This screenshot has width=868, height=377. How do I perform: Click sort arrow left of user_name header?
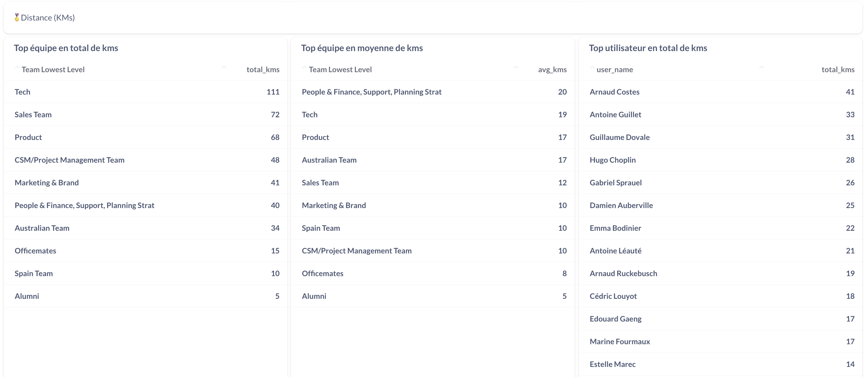pos(592,68)
